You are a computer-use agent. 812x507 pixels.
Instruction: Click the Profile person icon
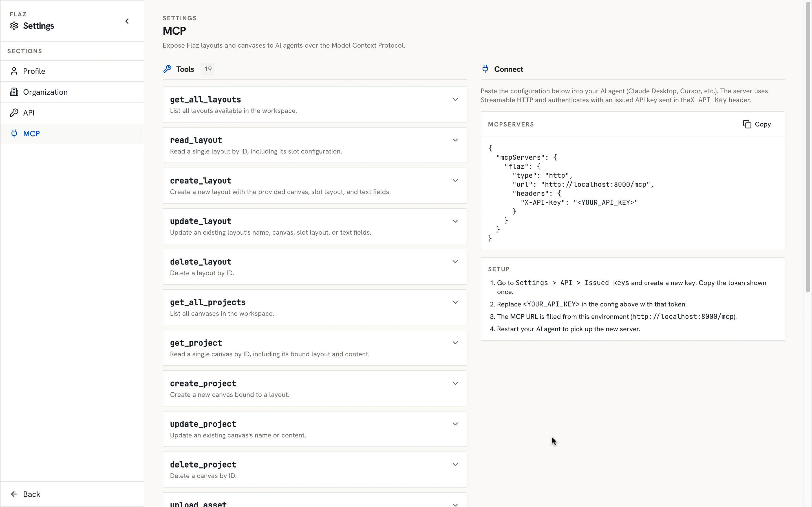14,71
